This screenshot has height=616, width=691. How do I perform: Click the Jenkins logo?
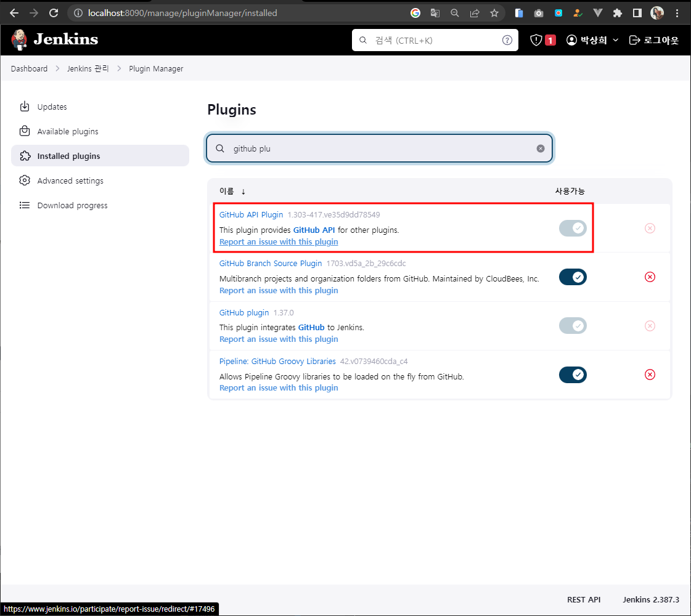(55, 39)
